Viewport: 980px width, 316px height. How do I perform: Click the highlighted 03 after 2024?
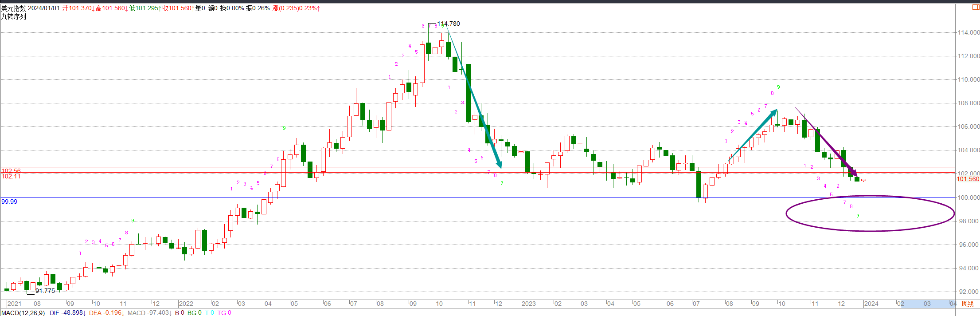[927, 304]
